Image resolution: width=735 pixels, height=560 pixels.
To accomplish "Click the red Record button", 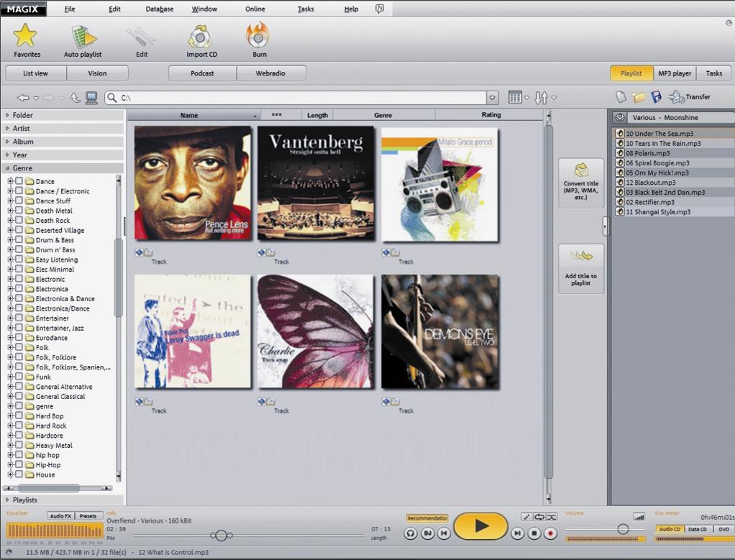I will coord(551,533).
